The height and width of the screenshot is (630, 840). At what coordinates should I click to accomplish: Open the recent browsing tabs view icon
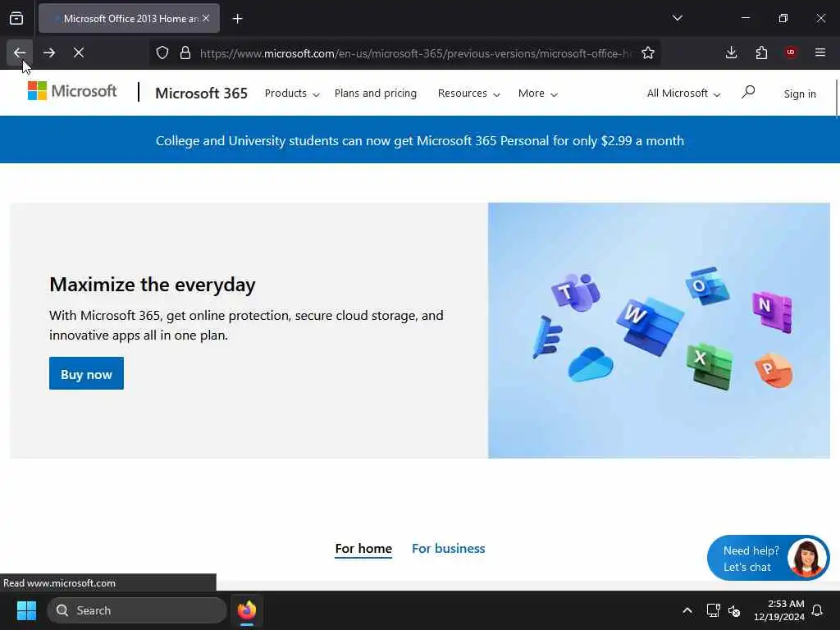(x=16, y=18)
